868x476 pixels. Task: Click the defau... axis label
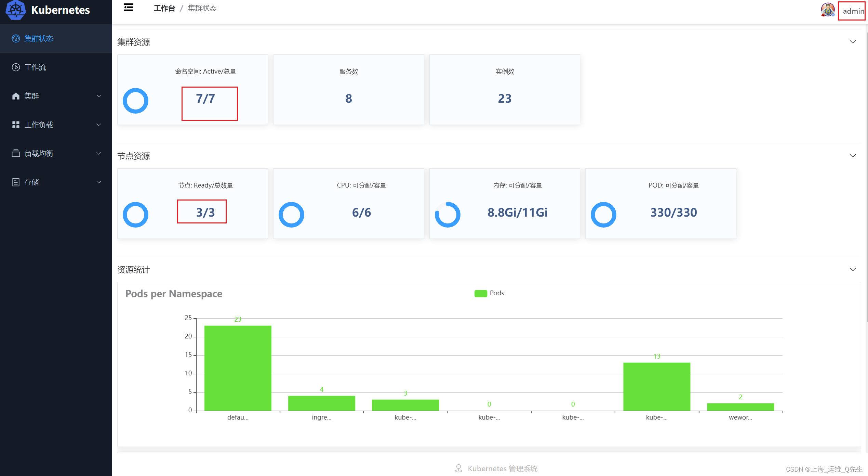238,417
